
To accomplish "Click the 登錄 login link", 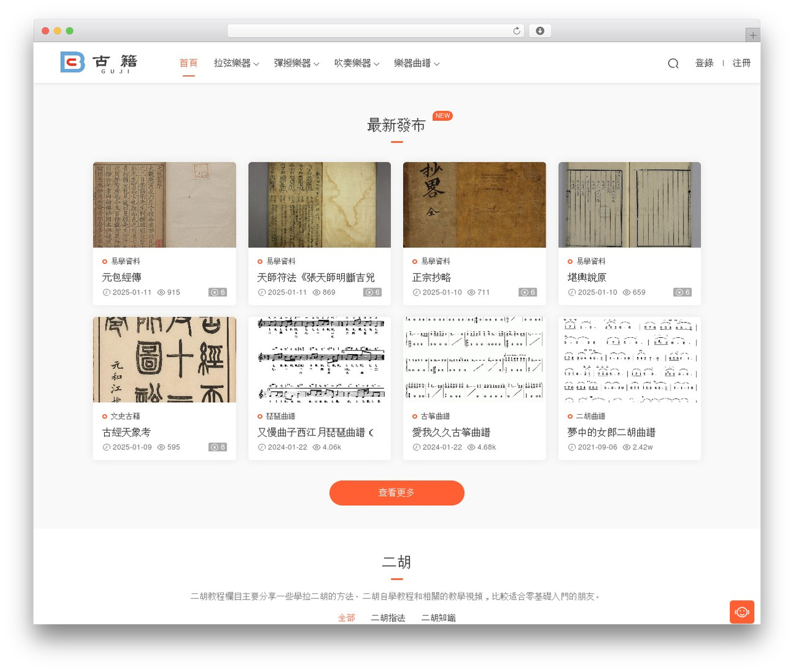I will pos(704,63).
